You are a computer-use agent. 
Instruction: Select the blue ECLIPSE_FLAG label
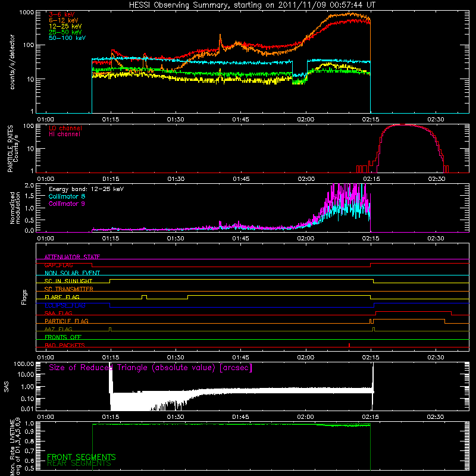click(x=65, y=305)
